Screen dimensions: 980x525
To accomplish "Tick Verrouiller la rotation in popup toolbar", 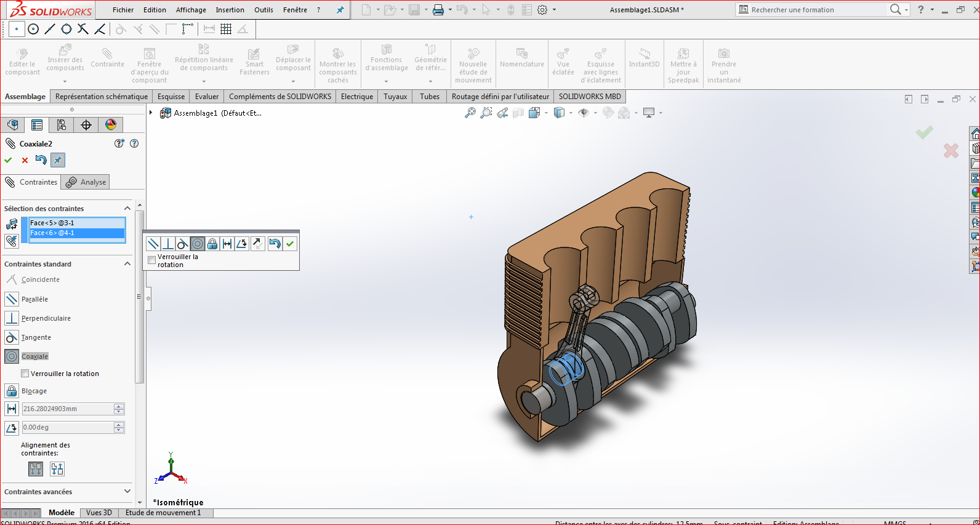I will (151, 260).
